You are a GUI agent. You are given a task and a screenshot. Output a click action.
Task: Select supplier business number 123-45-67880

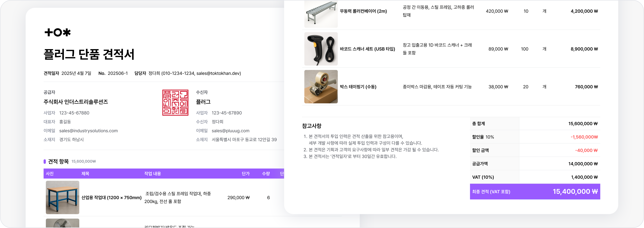(x=74, y=113)
